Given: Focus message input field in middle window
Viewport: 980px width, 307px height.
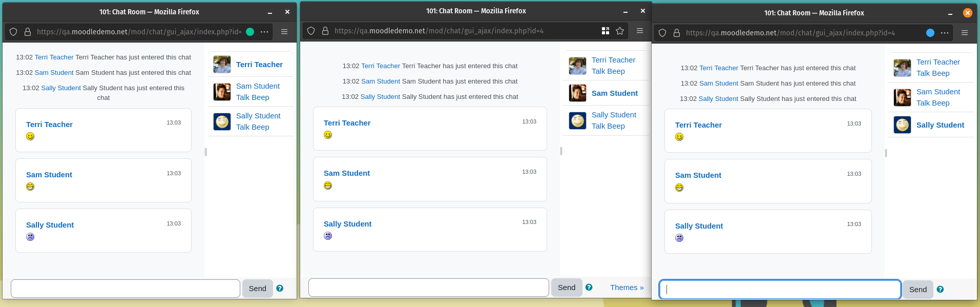Looking at the screenshot, I should point(429,288).
